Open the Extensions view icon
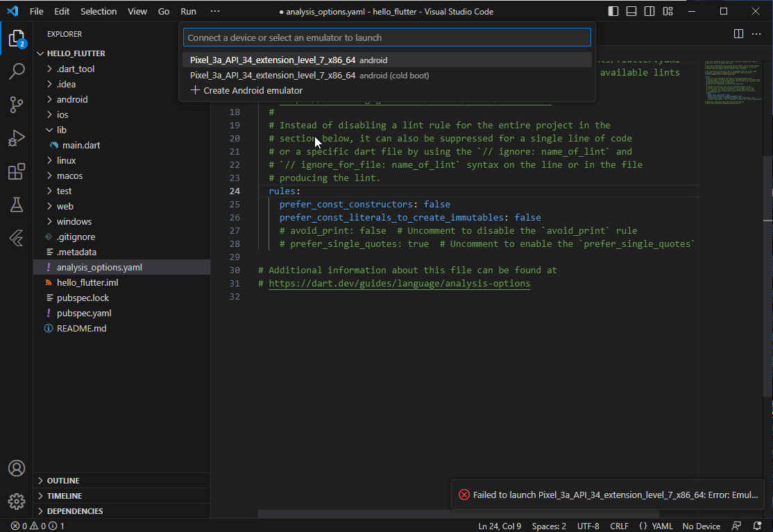This screenshot has width=773, height=532. click(x=16, y=172)
